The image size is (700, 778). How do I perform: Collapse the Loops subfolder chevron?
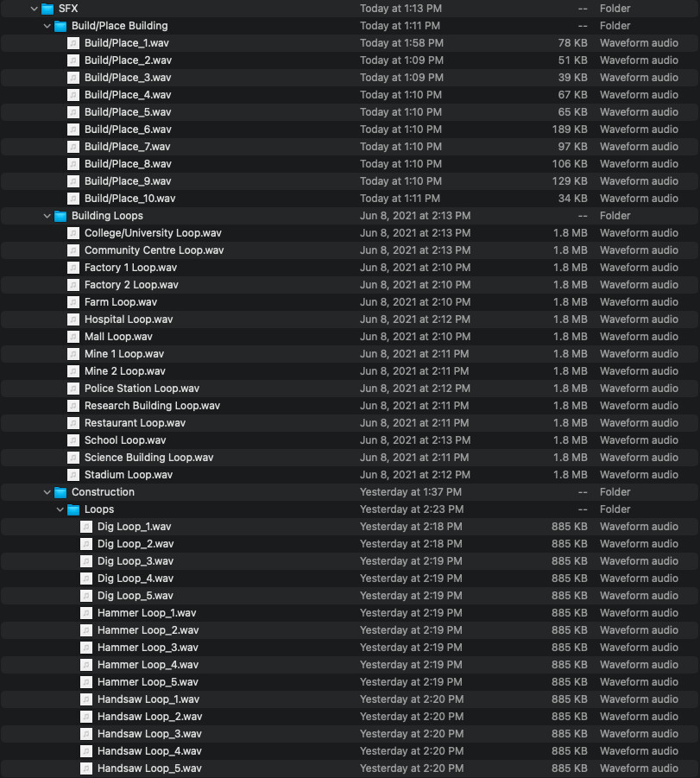pyautogui.click(x=60, y=509)
